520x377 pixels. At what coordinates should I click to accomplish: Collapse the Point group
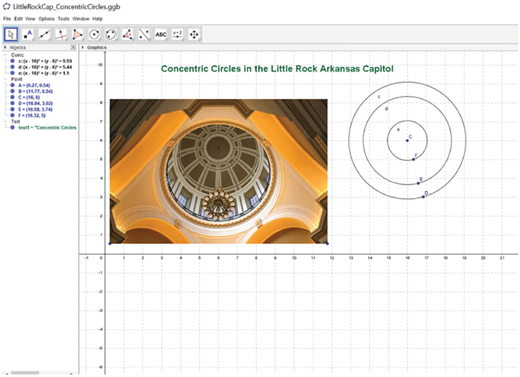(x=6, y=79)
